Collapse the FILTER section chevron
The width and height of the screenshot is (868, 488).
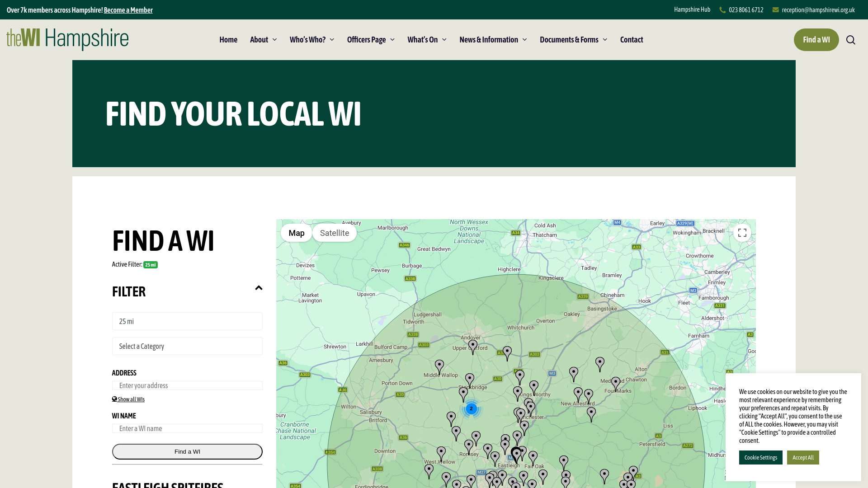coord(259,288)
